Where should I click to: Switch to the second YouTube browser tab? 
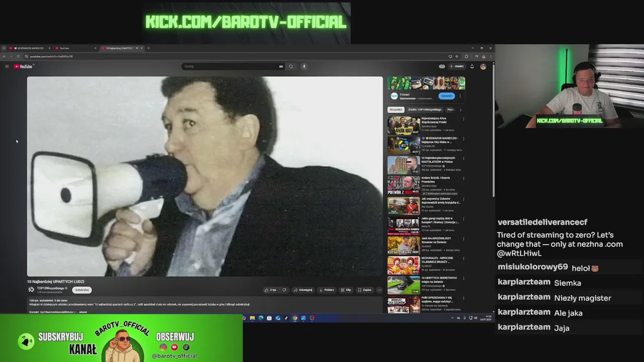(x=75, y=48)
